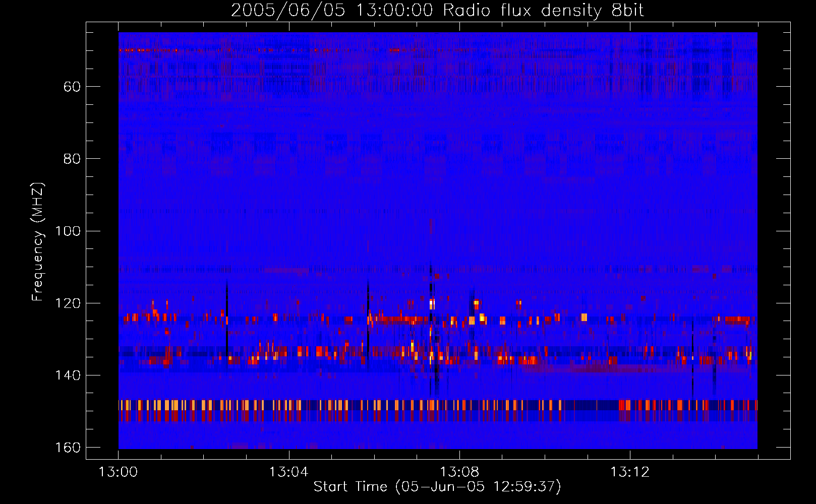Click the 'Start Time (05-Jun-05 12:59:37)' x-axis label
Image resolution: width=816 pixels, height=504 pixels.
[x=437, y=486]
